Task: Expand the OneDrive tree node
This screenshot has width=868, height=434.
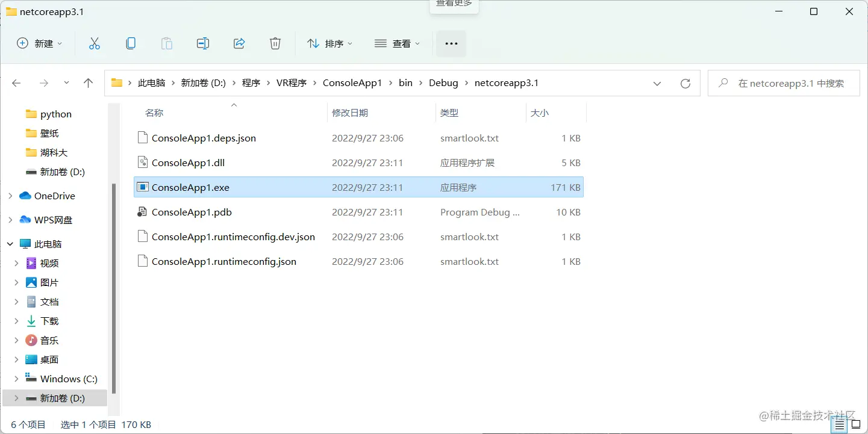Action: coord(10,196)
